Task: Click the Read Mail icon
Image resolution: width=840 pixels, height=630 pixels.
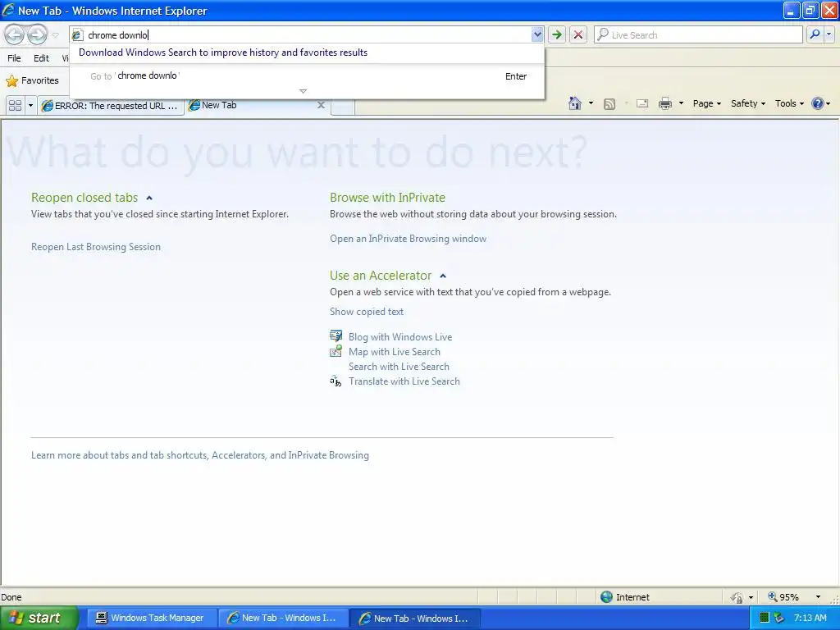Action: (642, 103)
